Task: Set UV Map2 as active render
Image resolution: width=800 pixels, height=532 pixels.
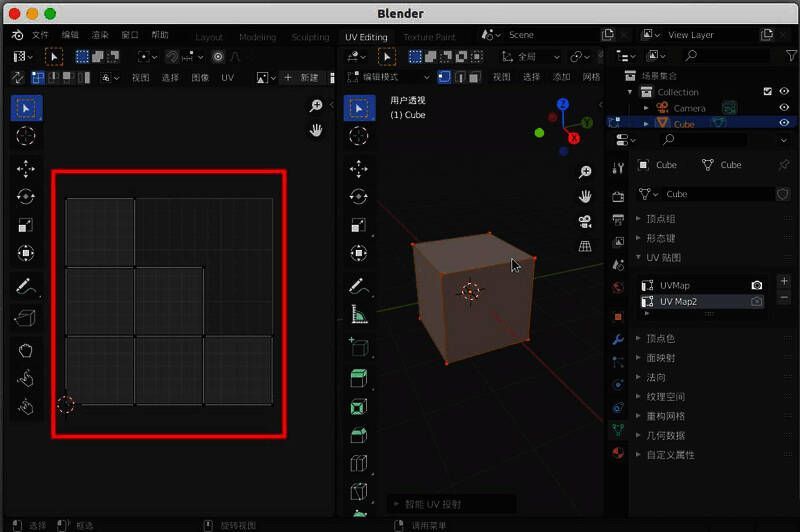Action: point(757,301)
